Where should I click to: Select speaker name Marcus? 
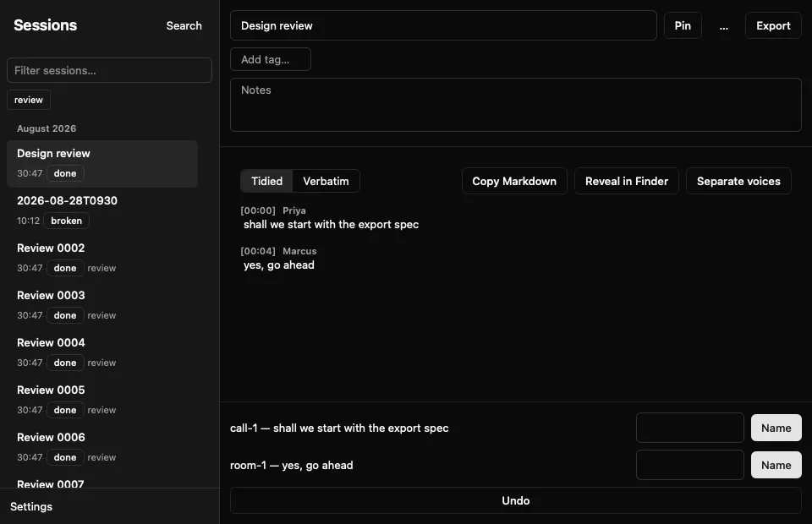coord(299,251)
